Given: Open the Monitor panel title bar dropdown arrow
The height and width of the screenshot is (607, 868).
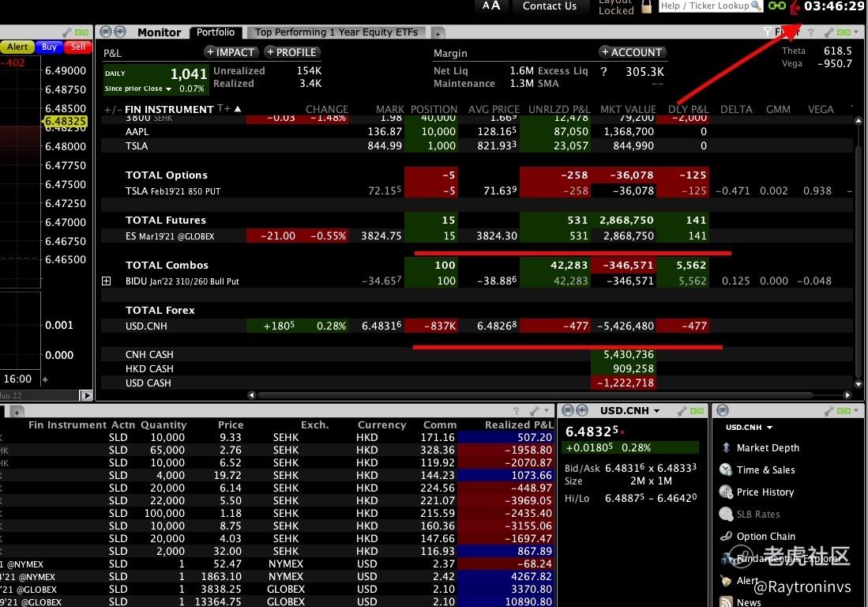Looking at the screenshot, I should pos(856,32).
